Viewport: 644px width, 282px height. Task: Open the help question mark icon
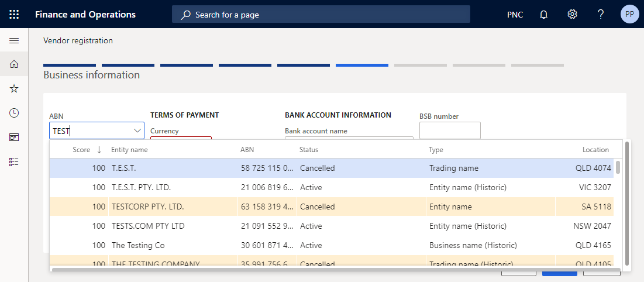point(601,15)
